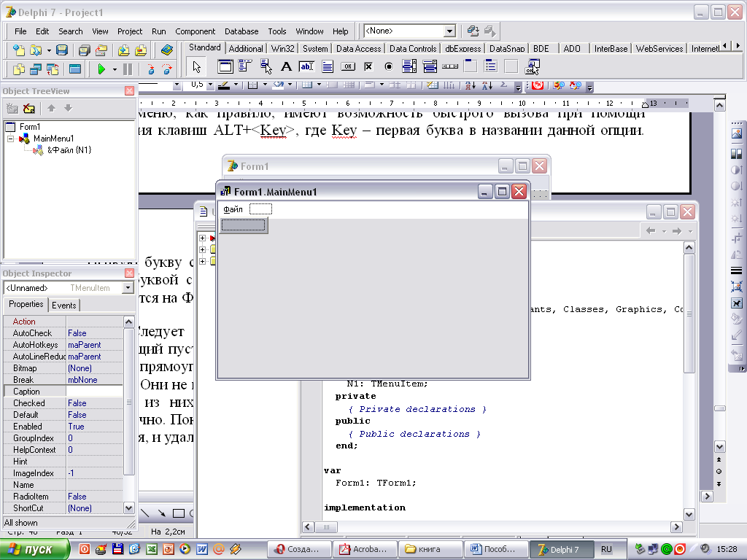
Task: Expand first tree node in code explorer
Action: (203, 238)
